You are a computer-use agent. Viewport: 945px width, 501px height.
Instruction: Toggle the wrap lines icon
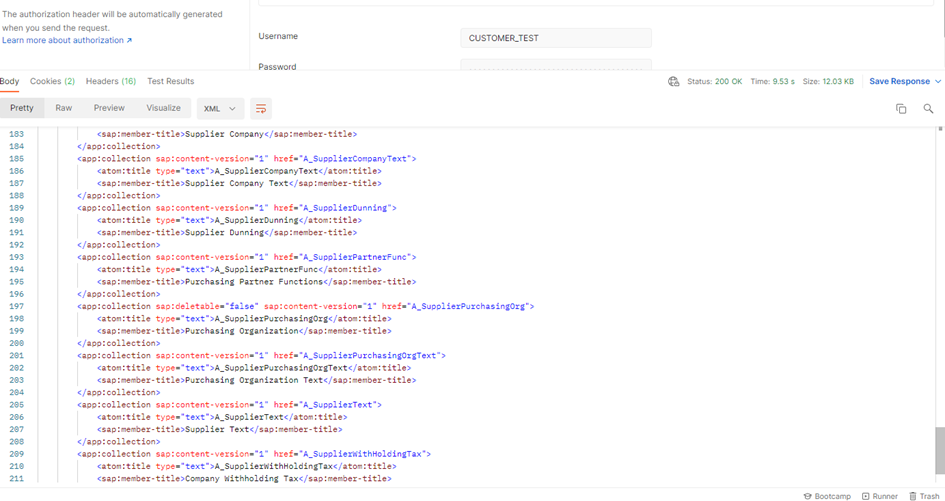coord(260,108)
